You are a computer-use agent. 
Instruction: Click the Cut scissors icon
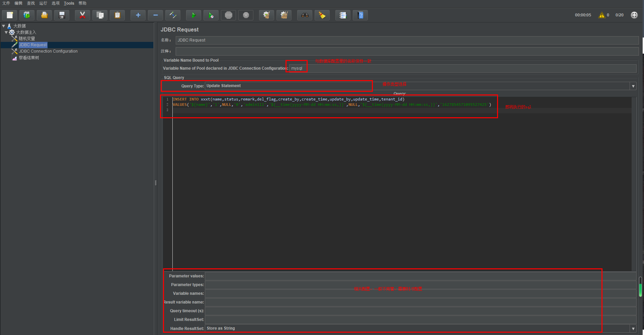82,15
